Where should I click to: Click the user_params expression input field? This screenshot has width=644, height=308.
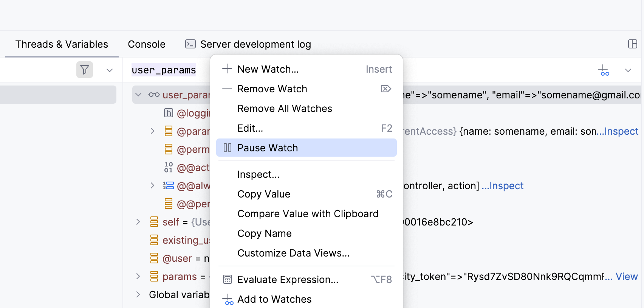click(x=164, y=70)
